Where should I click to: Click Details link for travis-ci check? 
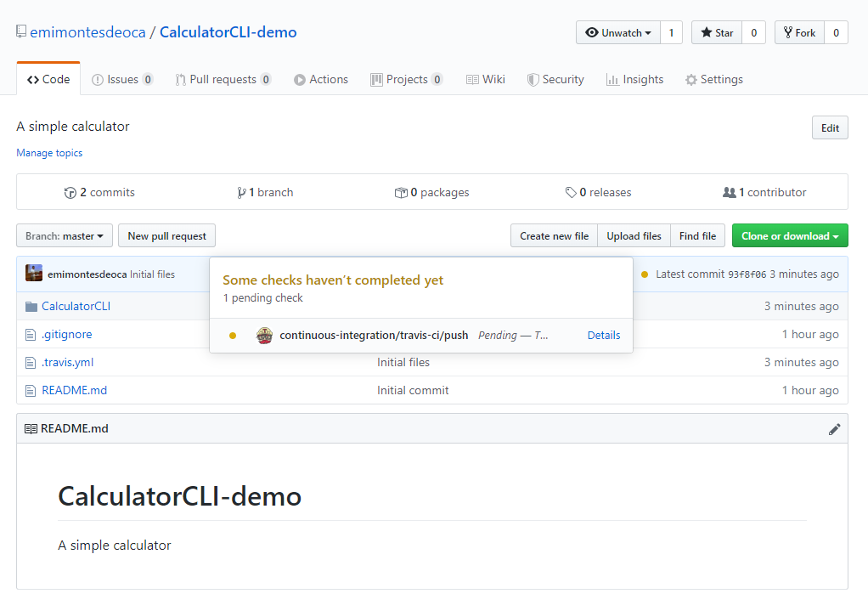pyautogui.click(x=603, y=335)
